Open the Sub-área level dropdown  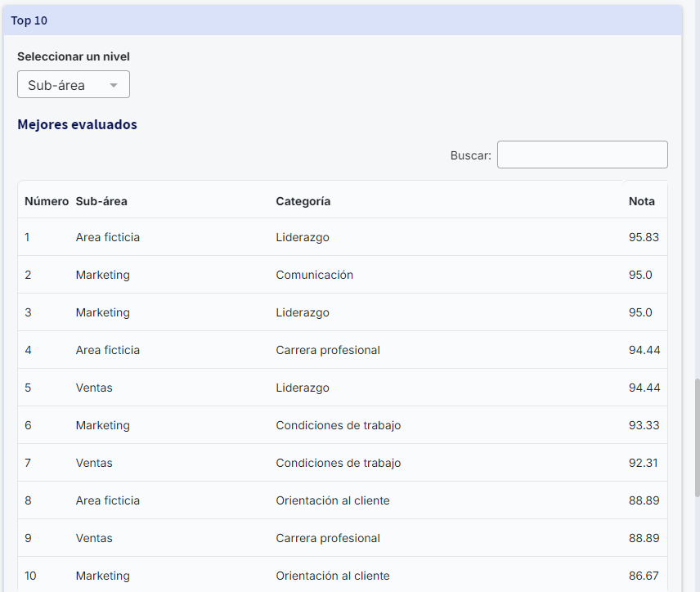pyautogui.click(x=73, y=85)
